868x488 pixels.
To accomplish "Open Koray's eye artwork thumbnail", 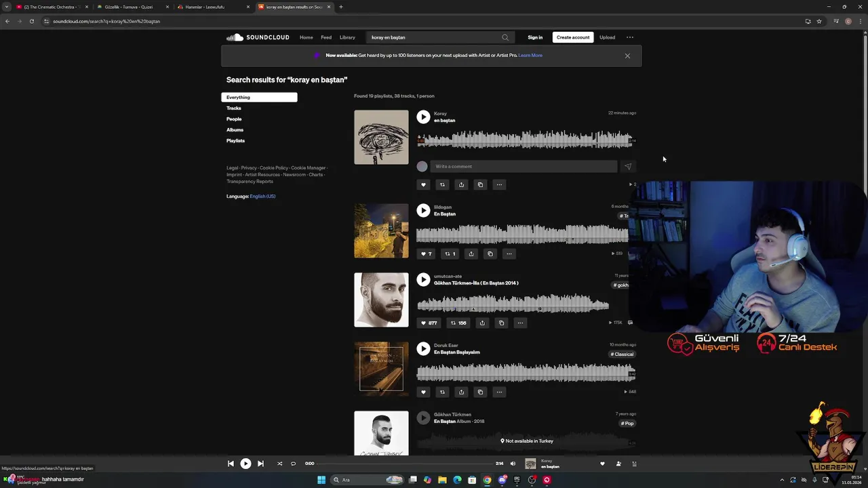I will pyautogui.click(x=381, y=137).
